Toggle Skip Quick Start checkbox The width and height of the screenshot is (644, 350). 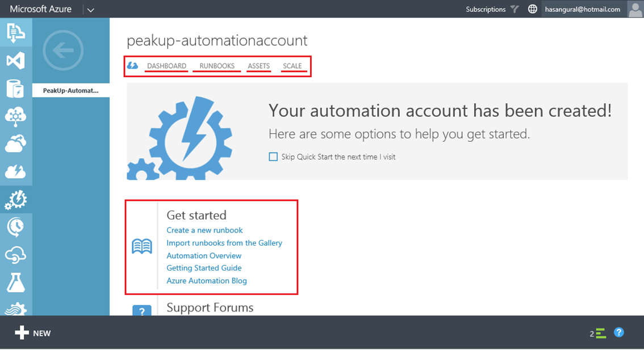pos(273,157)
